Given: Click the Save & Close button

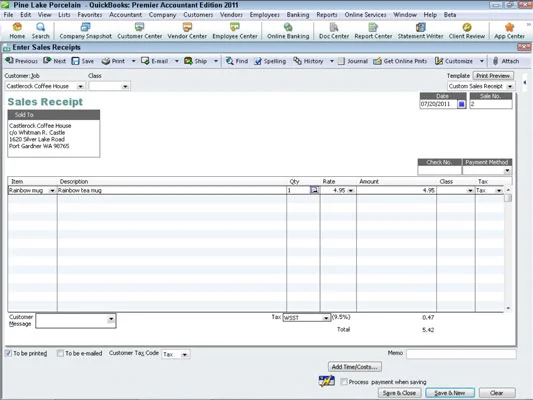Looking at the screenshot, I should 399,393.
